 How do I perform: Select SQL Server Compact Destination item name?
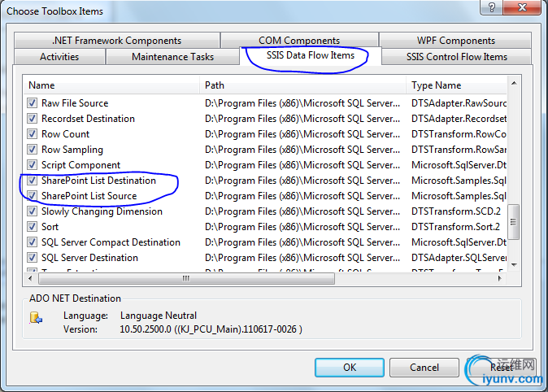(111, 242)
